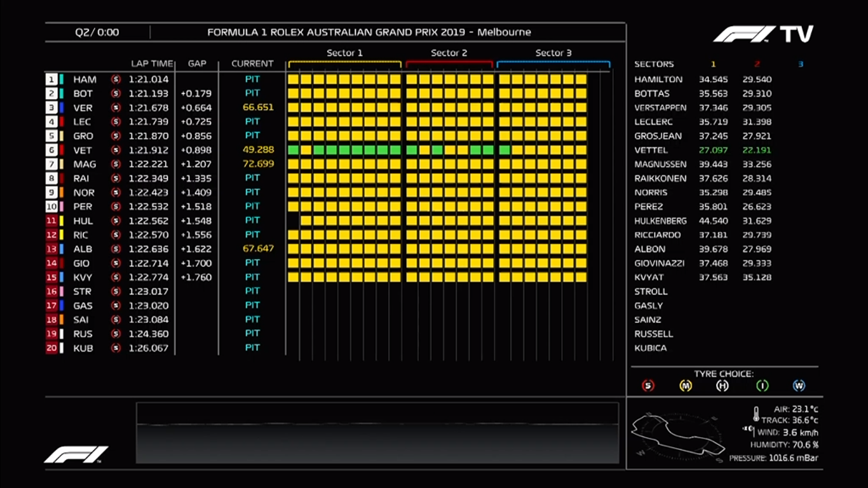This screenshot has width=868, height=488.
Task: Click Hamilton's lap time 1:21.014
Action: click(149, 79)
